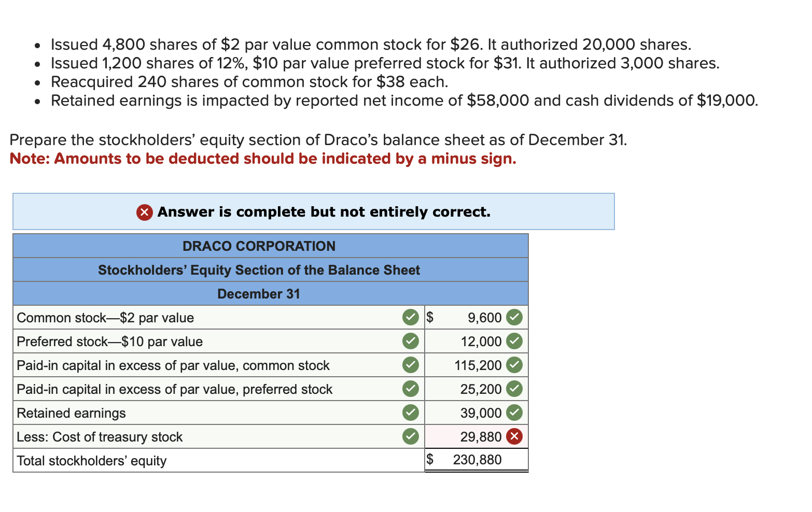Screen dimensions: 812x512
Task: Open the Common stock—$2 par value label dropdown
Action: tap(207, 317)
